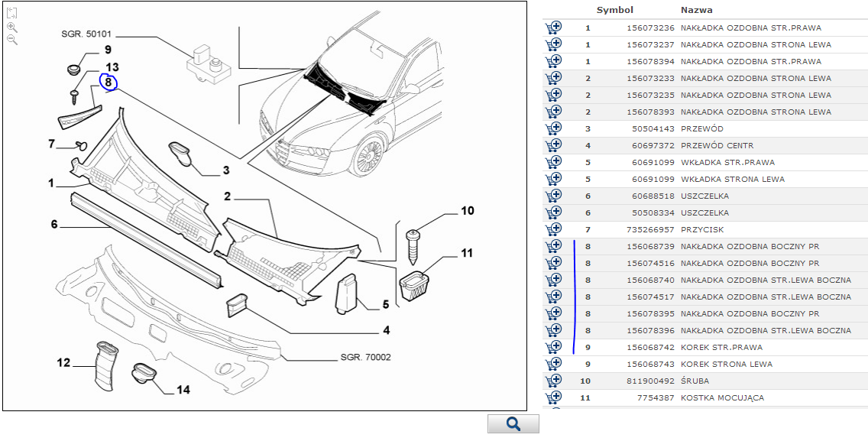Zoom in on the parts diagram
The height and width of the screenshot is (441, 868).
click(11, 27)
